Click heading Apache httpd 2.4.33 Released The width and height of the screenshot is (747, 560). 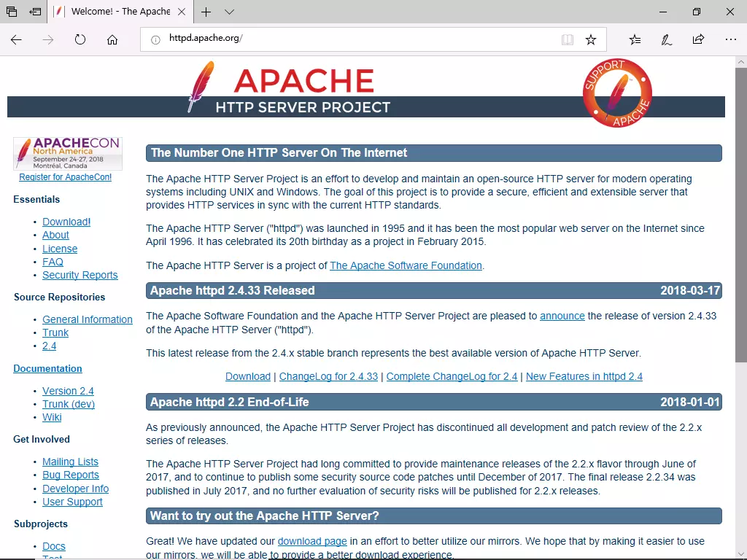pyautogui.click(x=232, y=290)
